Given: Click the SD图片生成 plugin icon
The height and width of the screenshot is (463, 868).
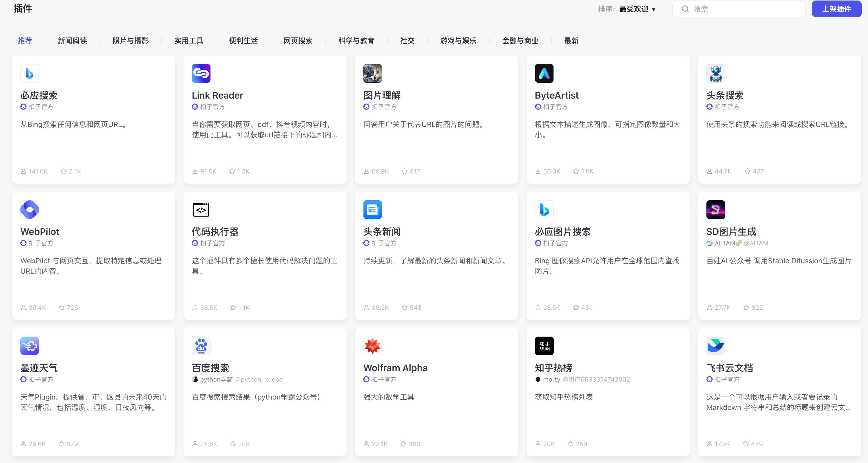Looking at the screenshot, I should pos(715,209).
